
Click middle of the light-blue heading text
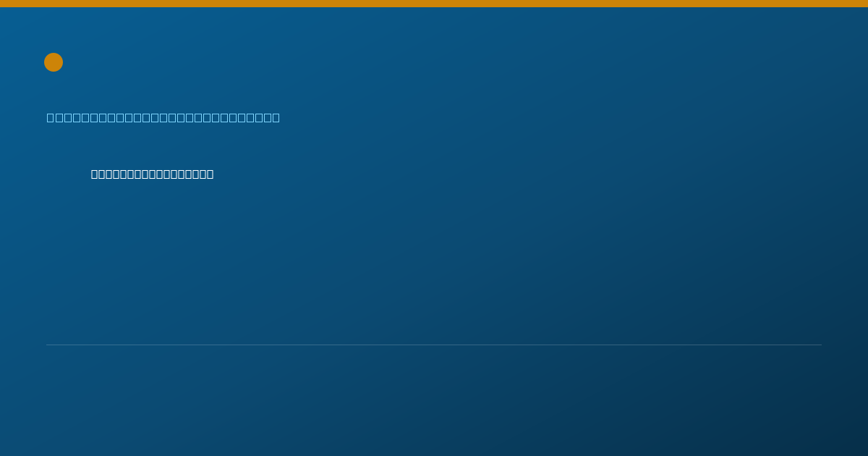pos(163,117)
